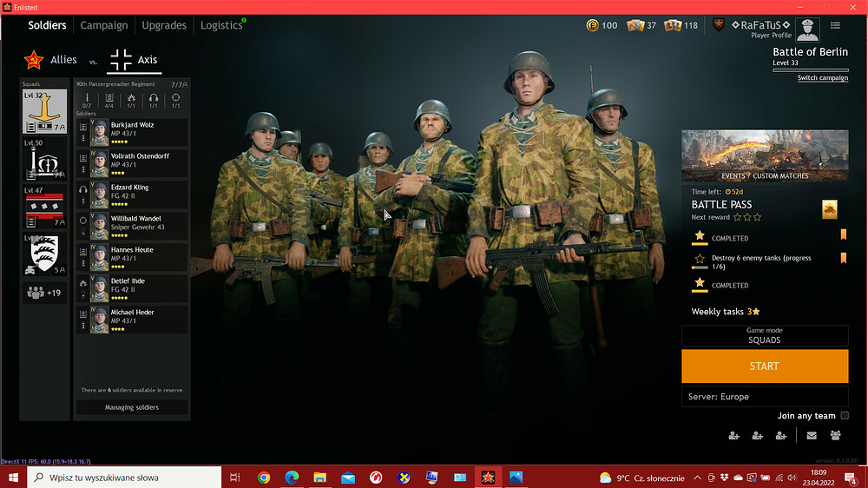Open the player avatar portrait
868x488 pixels.
coord(807,30)
